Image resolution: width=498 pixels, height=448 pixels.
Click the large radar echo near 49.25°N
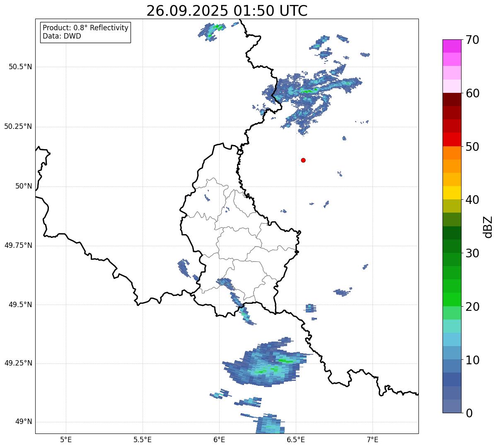pyautogui.click(x=267, y=363)
